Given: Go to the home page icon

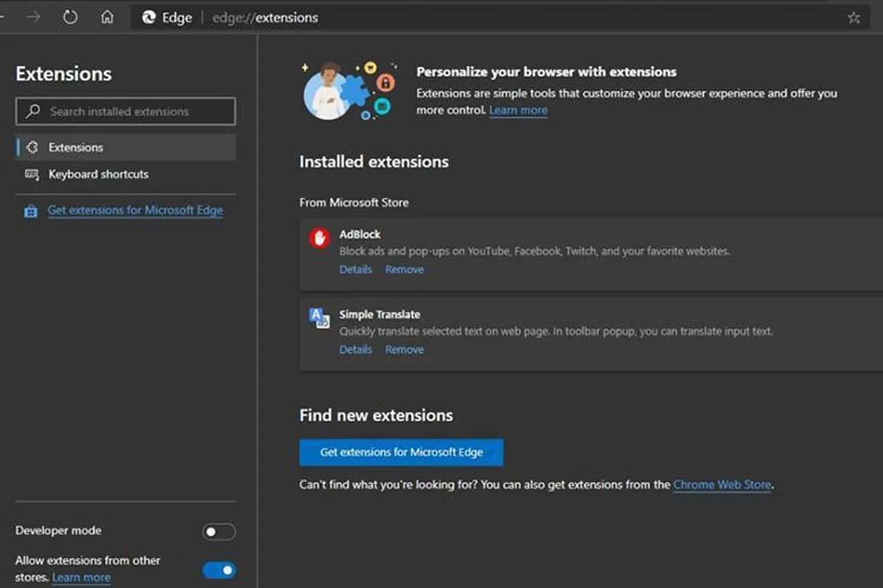Looking at the screenshot, I should pyautogui.click(x=107, y=18).
